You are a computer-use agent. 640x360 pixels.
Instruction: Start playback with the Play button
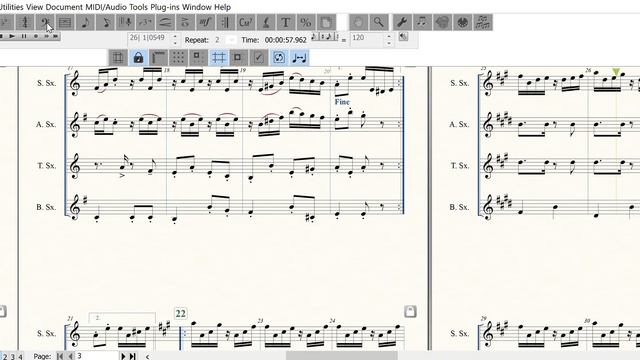coord(12,36)
